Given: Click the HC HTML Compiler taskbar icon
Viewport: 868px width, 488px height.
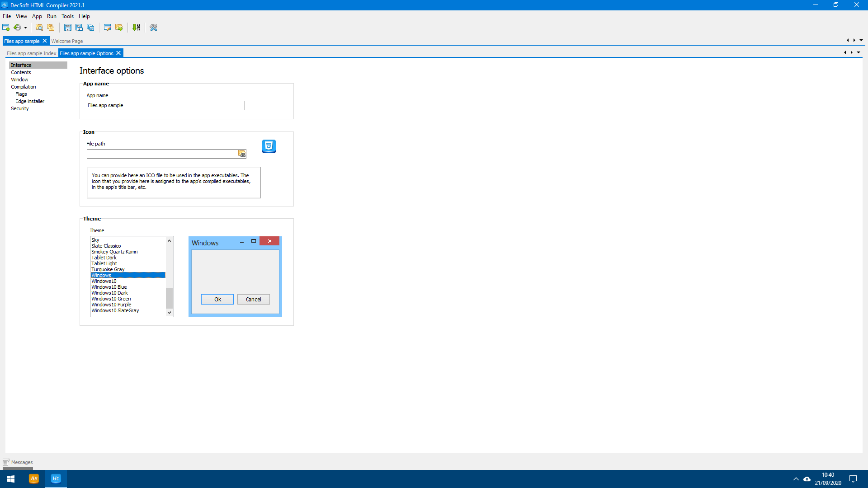Looking at the screenshot, I should click(56, 479).
